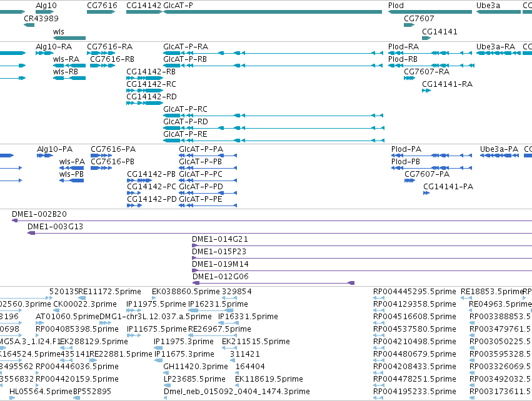The width and height of the screenshot is (532, 401).
Task: Select protein CG14142-PB
Action: (x=151, y=174)
